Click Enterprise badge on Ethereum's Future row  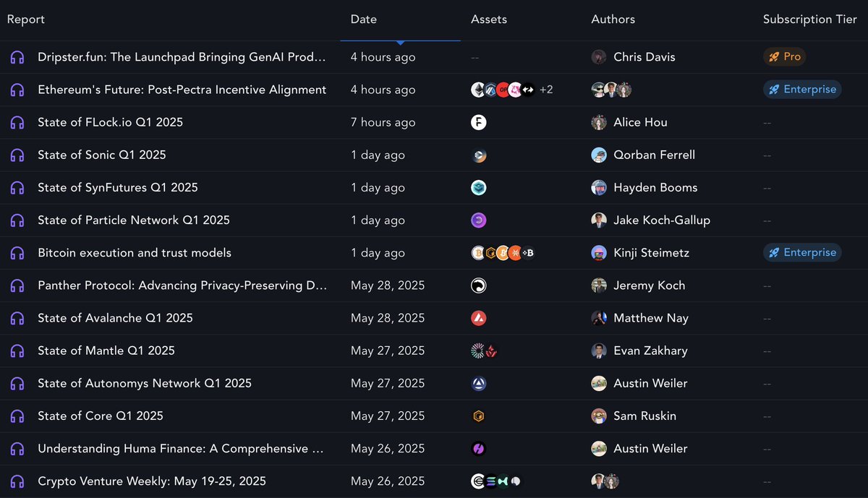pos(802,90)
